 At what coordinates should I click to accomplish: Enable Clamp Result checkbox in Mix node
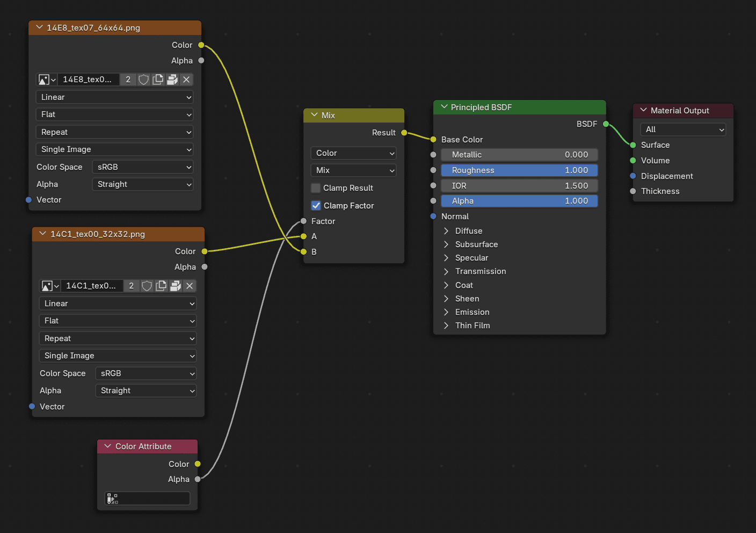tap(316, 188)
